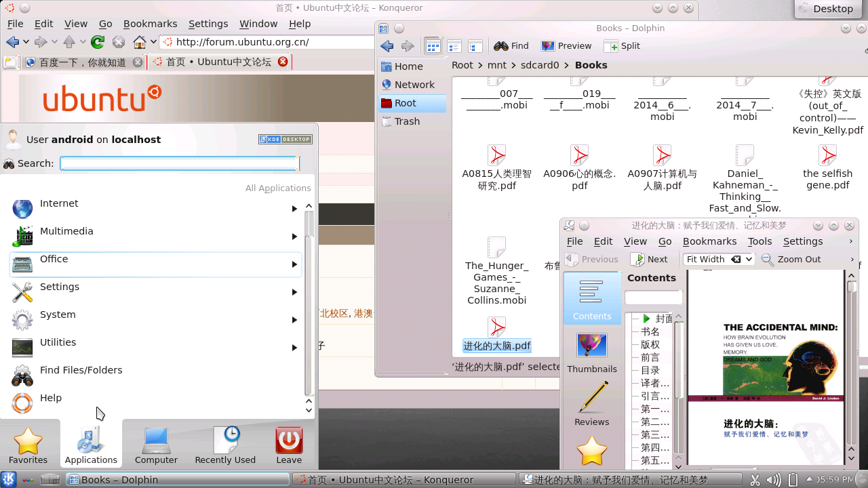The image size is (868, 488).
Task: Open home button dropdown arrow in Konqueror
Action: [153, 42]
